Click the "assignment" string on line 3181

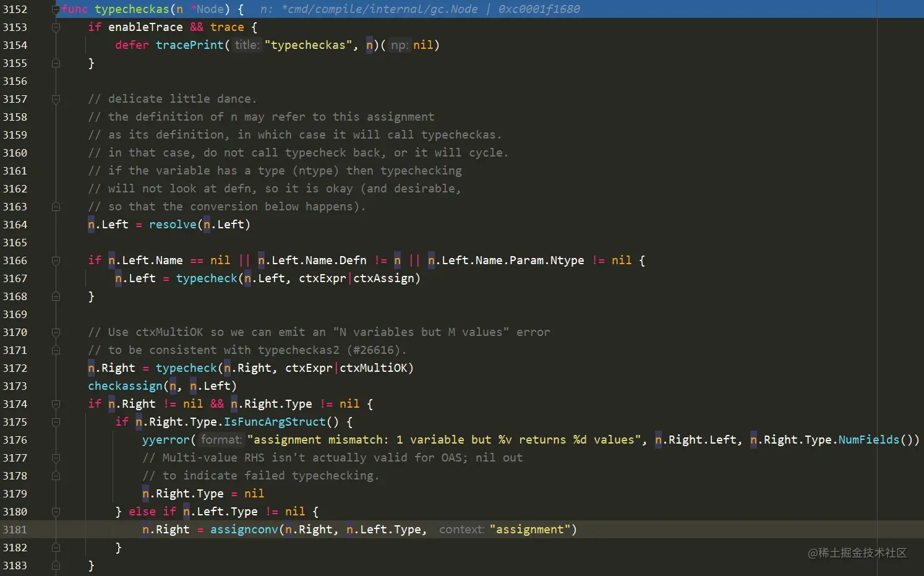(530, 530)
